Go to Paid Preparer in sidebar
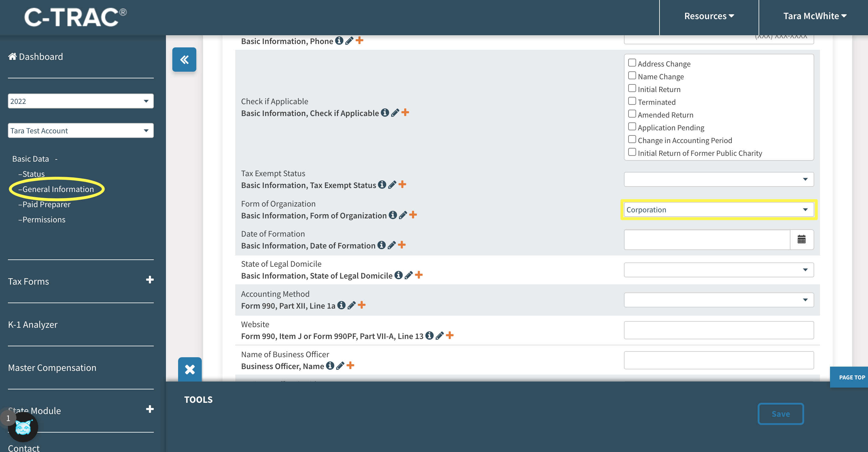The image size is (868, 452). [46, 204]
